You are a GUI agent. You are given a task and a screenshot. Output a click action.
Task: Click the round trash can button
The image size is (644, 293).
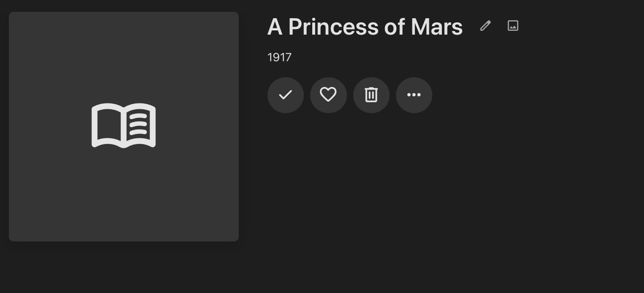click(x=371, y=95)
